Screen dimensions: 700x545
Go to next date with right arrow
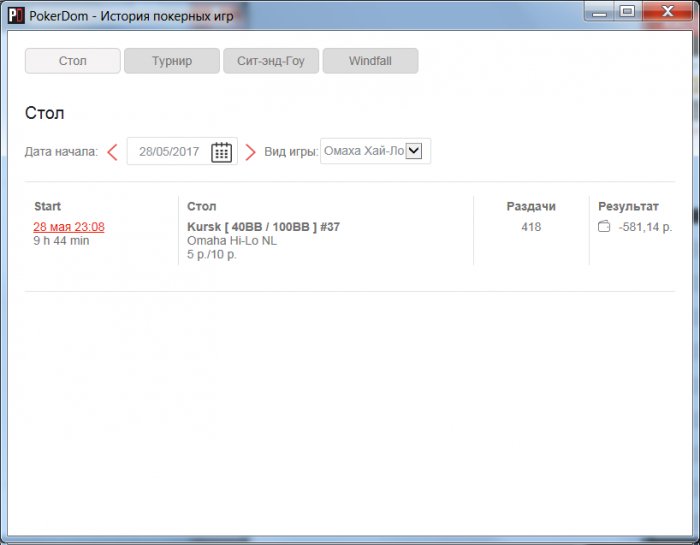[250, 152]
